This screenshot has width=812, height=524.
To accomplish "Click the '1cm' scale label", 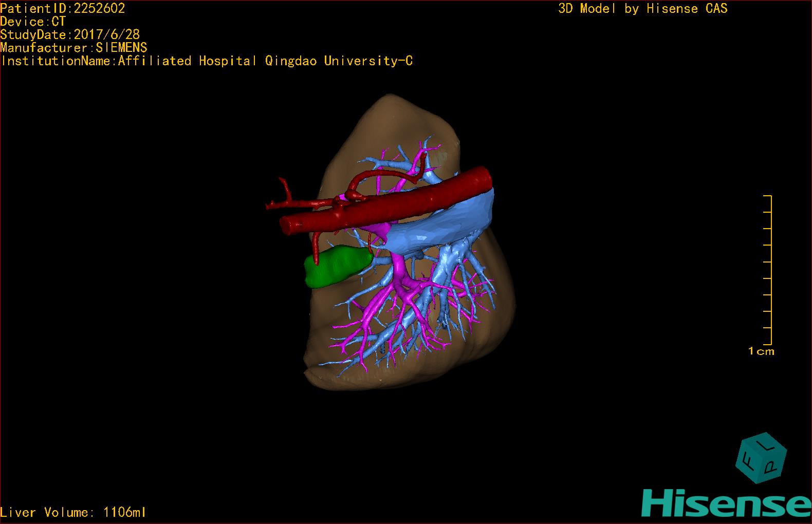I will [x=761, y=351].
